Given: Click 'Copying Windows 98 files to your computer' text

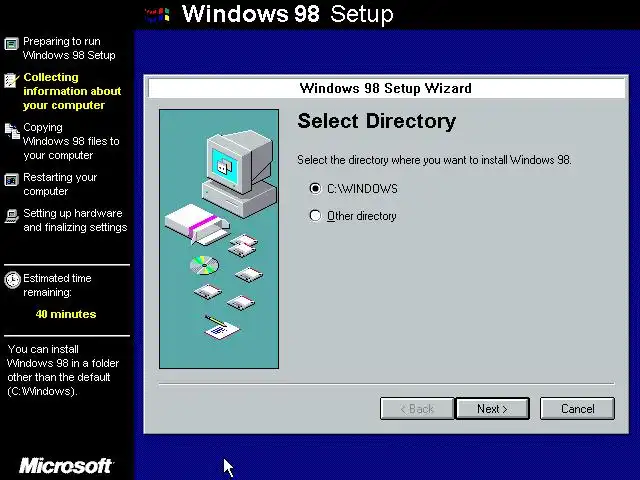Looking at the screenshot, I should (x=71, y=141).
